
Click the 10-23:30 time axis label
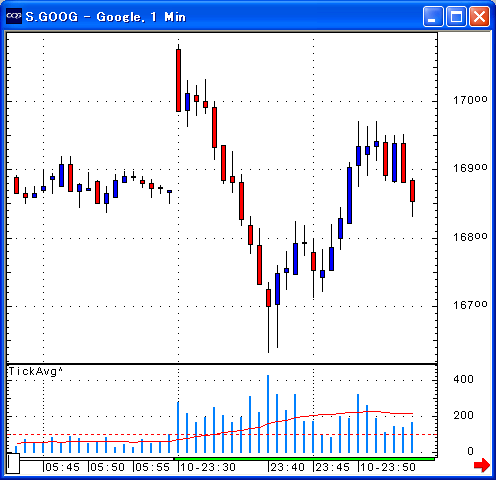pyautogui.click(x=208, y=467)
